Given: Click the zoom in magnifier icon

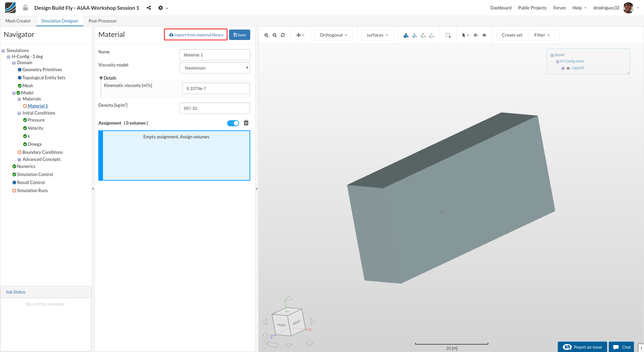Looking at the screenshot, I should [266, 35].
